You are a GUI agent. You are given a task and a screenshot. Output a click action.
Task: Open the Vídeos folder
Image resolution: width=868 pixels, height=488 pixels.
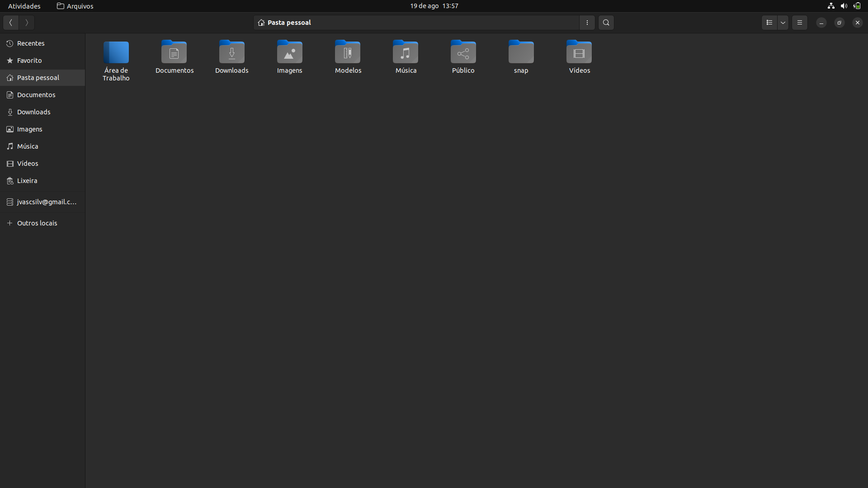(x=579, y=53)
